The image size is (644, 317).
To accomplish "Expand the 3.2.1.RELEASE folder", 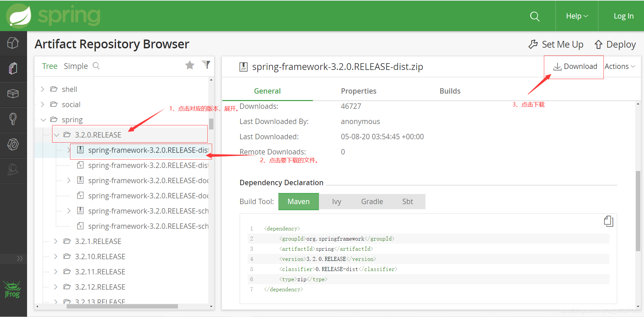I will pyautogui.click(x=55, y=241).
